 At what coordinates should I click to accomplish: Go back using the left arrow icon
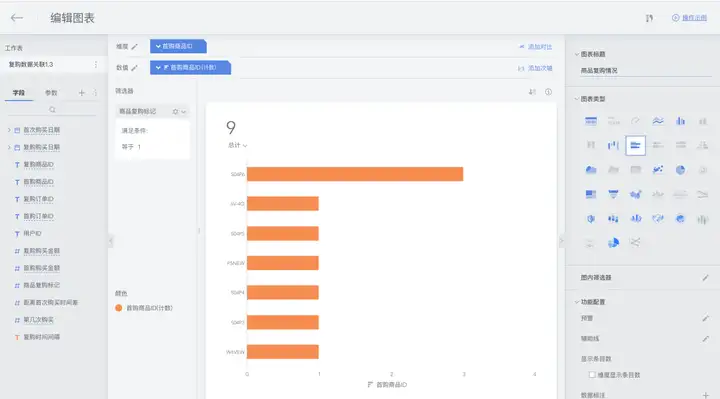[x=17, y=18]
